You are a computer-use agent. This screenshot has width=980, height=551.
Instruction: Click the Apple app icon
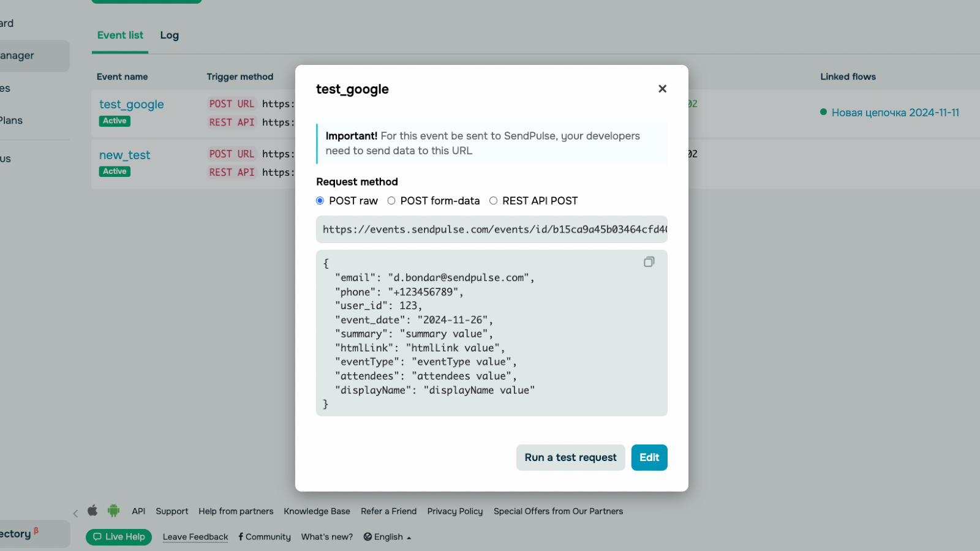pyautogui.click(x=92, y=511)
